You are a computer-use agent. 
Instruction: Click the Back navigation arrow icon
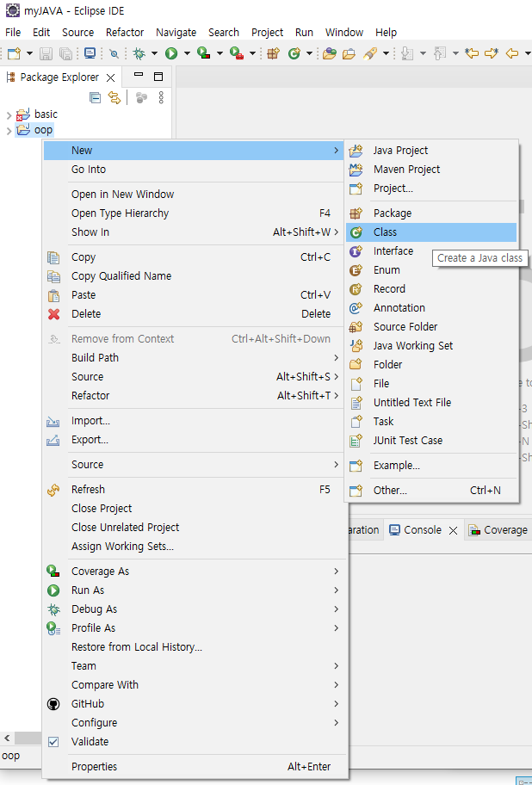point(512,53)
